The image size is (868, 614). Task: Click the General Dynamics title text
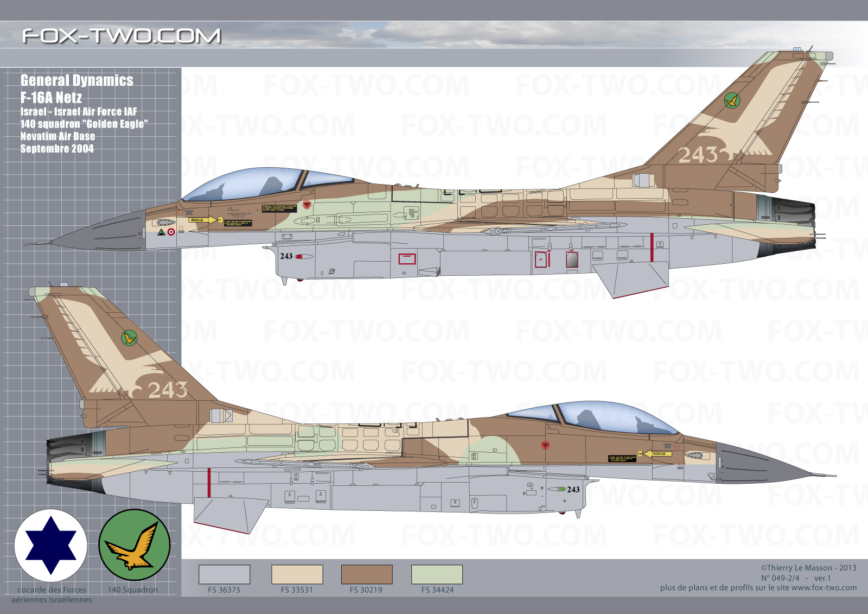(x=77, y=80)
